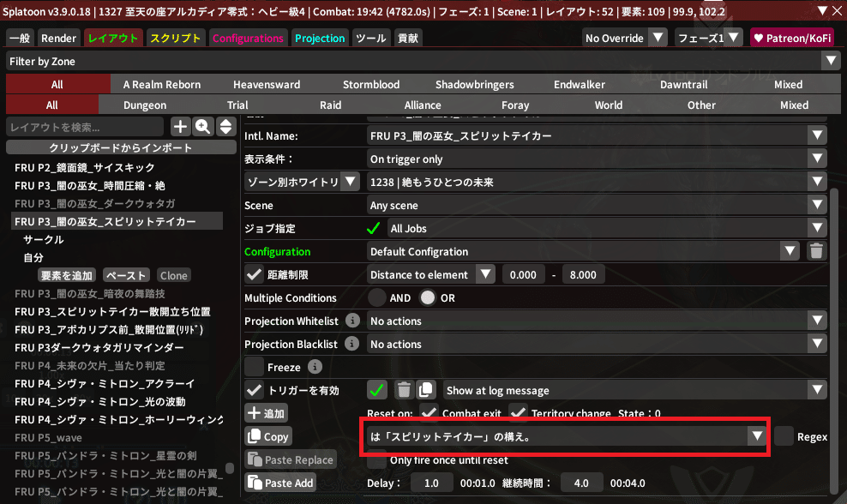This screenshot has width=847, height=504.
Task: Expand the Distance to element dropdown
Action: pyautogui.click(x=431, y=275)
